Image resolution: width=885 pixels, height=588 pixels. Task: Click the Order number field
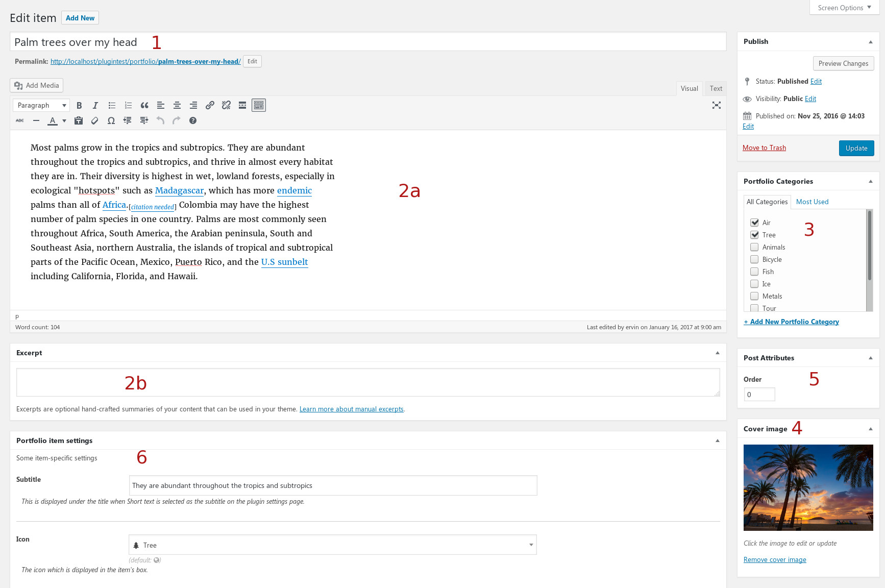pos(759,394)
